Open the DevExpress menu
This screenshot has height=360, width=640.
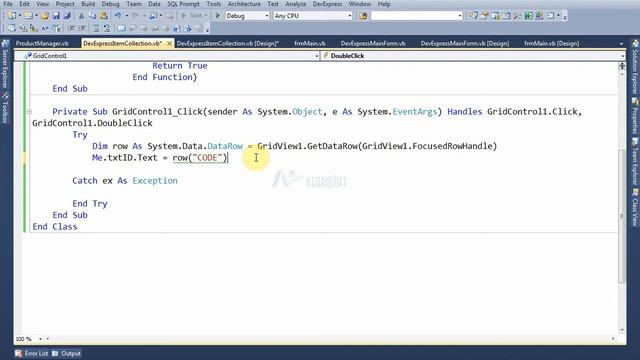point(327,4)
